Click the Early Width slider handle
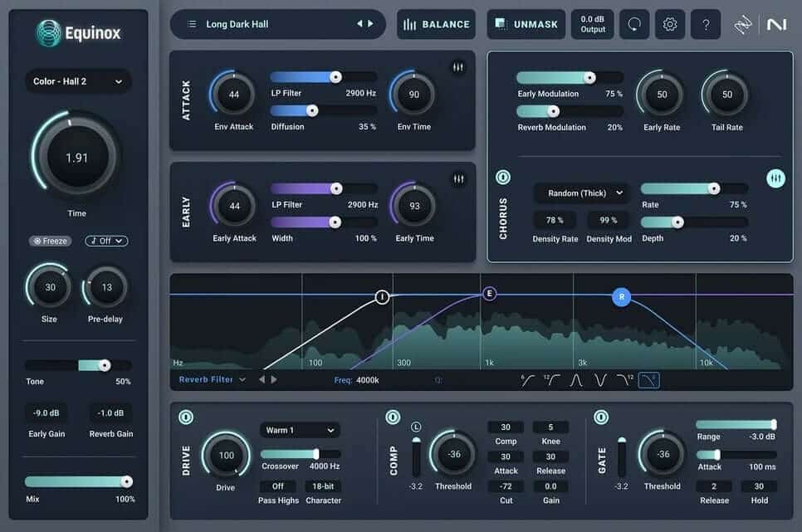This screenshot has height=532, width=802. [x=335, y=222]
